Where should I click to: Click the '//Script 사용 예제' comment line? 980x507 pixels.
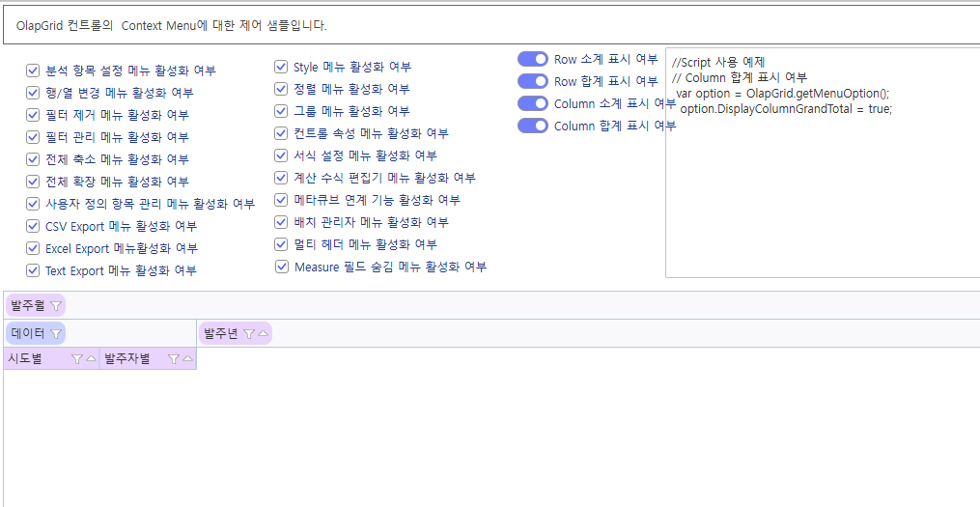tap(718, 62)
